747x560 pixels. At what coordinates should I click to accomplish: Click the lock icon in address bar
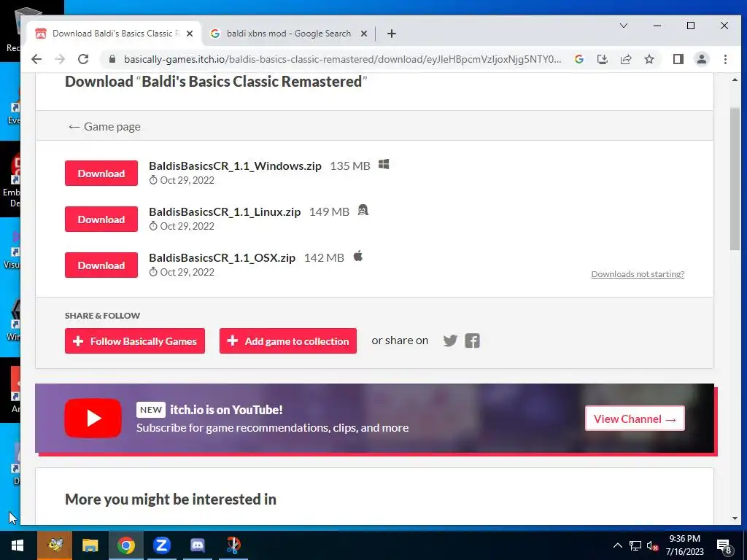pyautogui.click(x=112, y=59)
